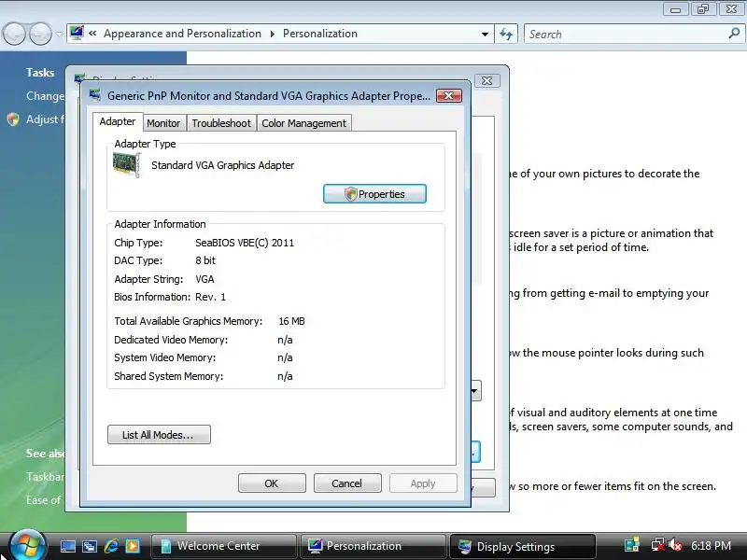Click the Forward navigation arrow in Personalization
The height and width of the screenshot is (560, 747).
pyautogui.click(x=40, y=34)
